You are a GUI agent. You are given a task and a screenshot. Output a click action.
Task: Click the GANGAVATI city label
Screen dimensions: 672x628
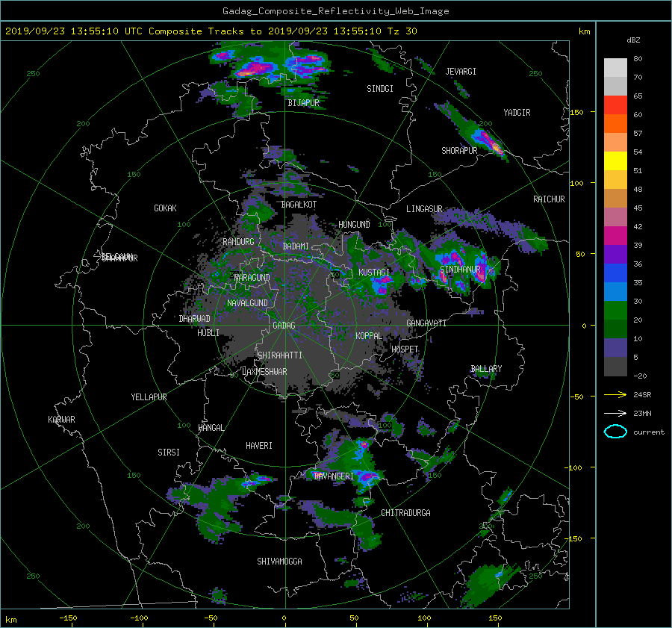pyautogui.click(x=426, y=323)
